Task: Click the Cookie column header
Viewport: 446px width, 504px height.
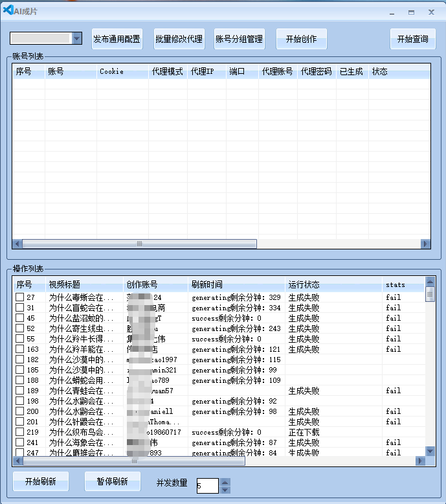Action: (122, 71)
